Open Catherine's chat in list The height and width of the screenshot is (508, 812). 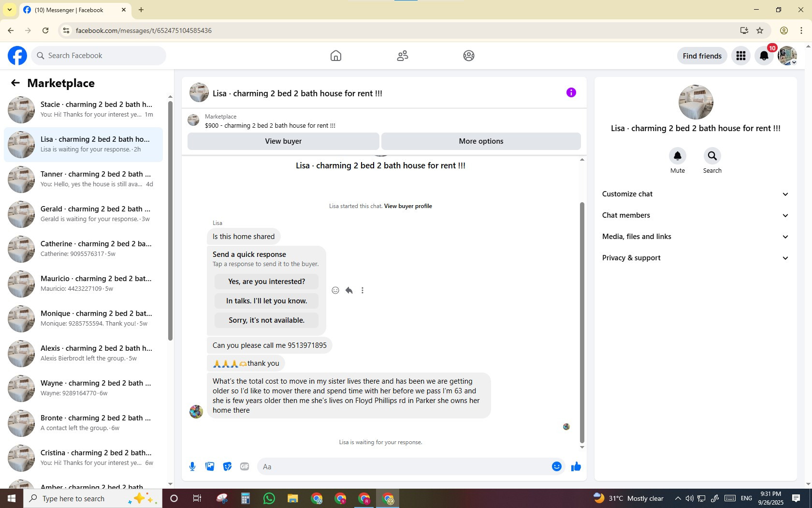coord(83,249)
